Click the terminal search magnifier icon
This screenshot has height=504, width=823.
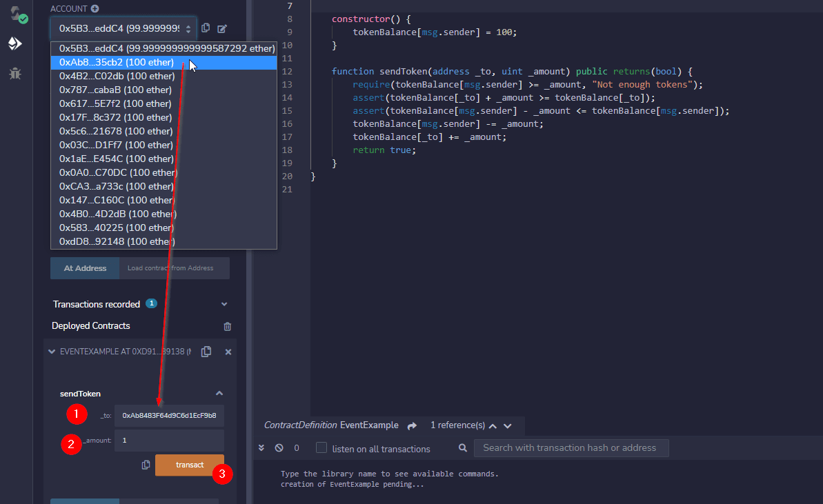click(462, 448)
